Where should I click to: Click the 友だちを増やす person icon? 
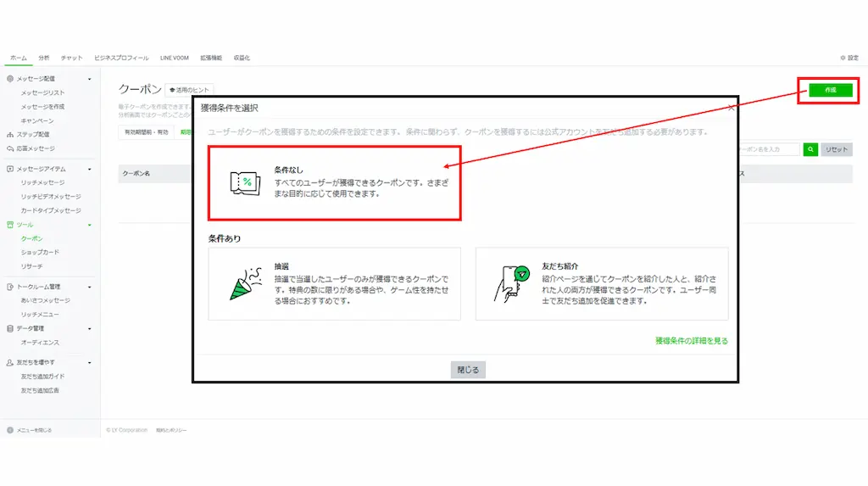pos(10,362)
